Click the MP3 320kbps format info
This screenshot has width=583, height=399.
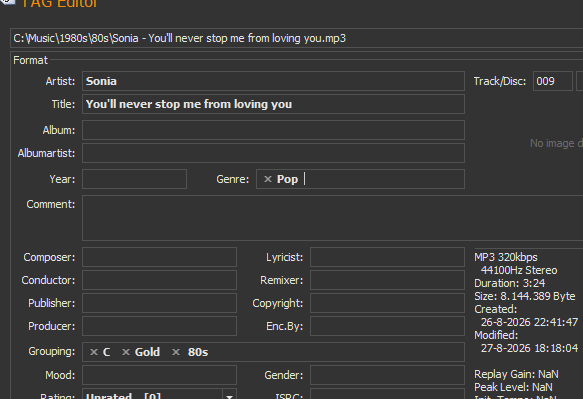click(506, 257)
